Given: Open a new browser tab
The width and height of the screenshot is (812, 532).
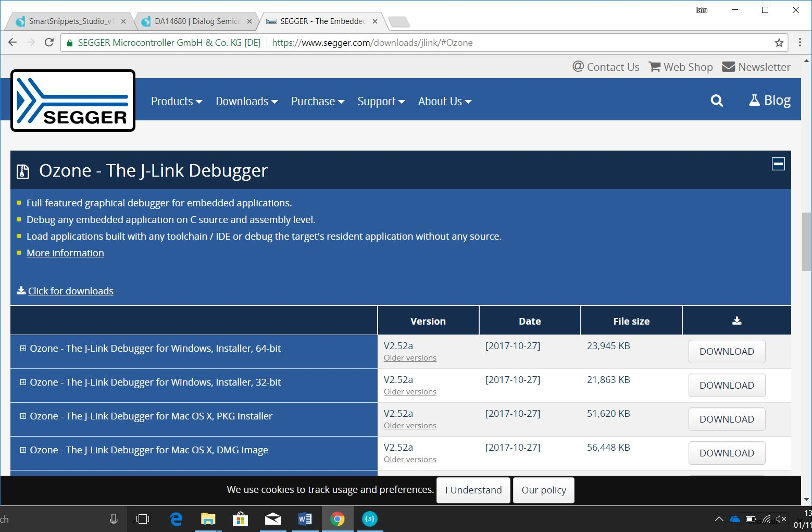Looking at the screenshot, I should [399, 22].
